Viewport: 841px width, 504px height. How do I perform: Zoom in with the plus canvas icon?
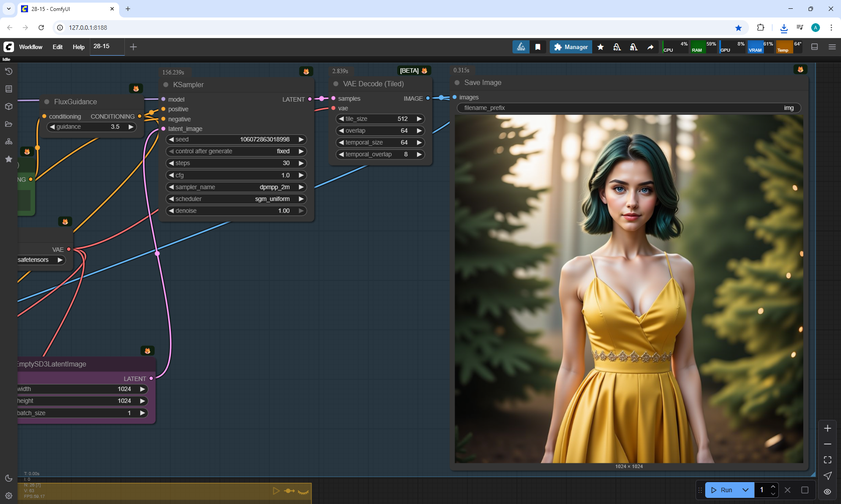click(827, 428)
